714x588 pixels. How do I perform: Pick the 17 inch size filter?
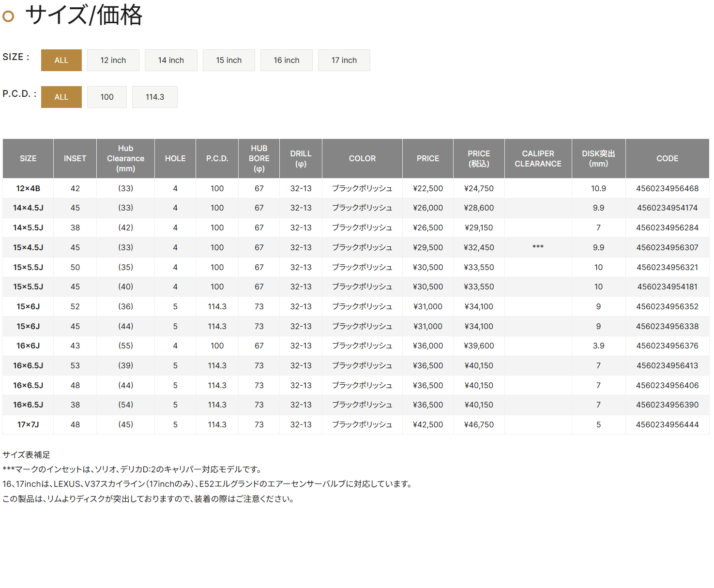344,60
